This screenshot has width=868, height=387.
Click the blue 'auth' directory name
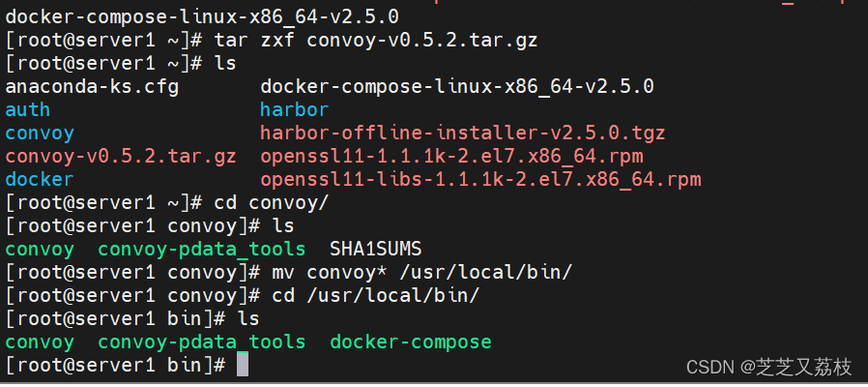coord(28,109)
